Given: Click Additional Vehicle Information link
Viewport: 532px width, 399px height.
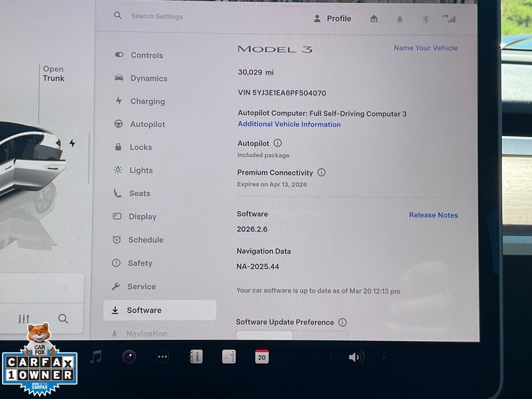Looking at the screenshot, I should pyautogui.click(x=289, y=124).
